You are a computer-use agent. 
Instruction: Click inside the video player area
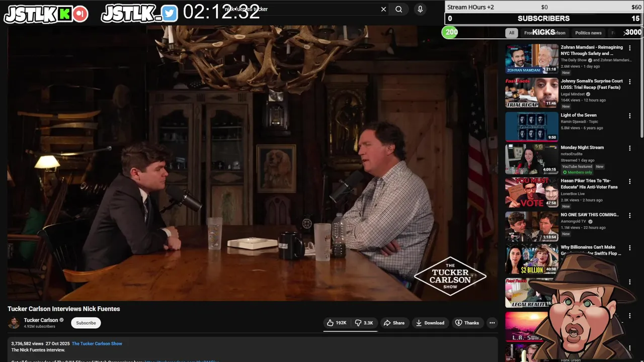(x=253, y=163)
